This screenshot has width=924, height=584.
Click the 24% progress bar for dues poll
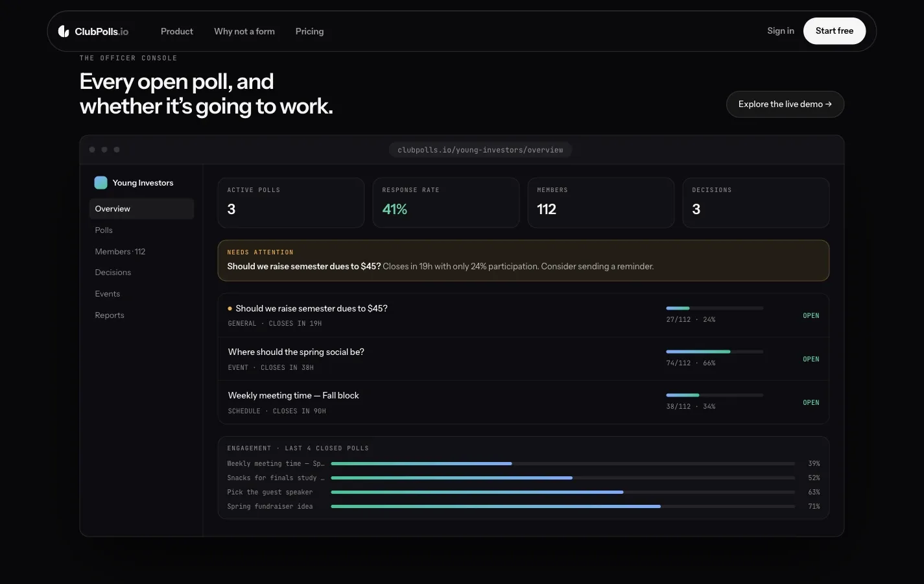(715, 308)
